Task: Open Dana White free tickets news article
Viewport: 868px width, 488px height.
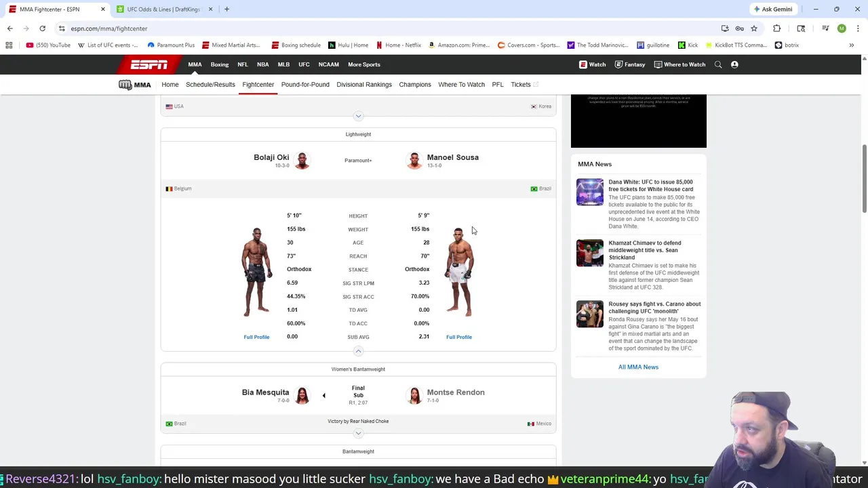Action: pos(650,186)
